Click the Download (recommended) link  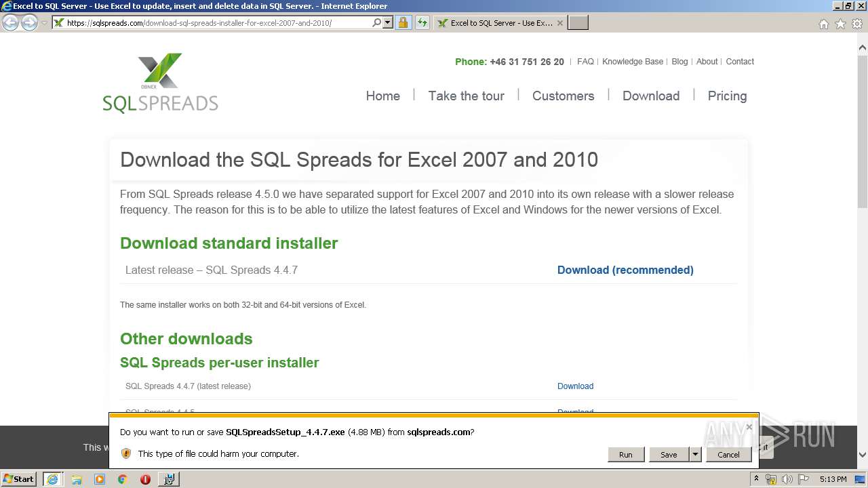click(x=625, y=270)
